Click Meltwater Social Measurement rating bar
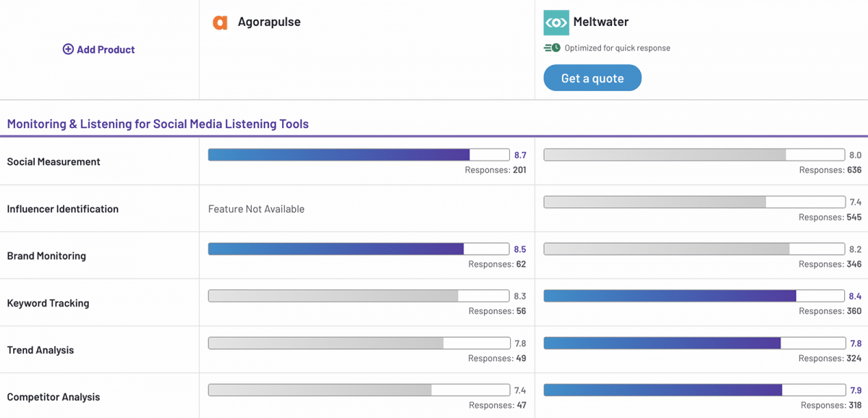This screenshot has width=868, height=418. tap(694, 155)
